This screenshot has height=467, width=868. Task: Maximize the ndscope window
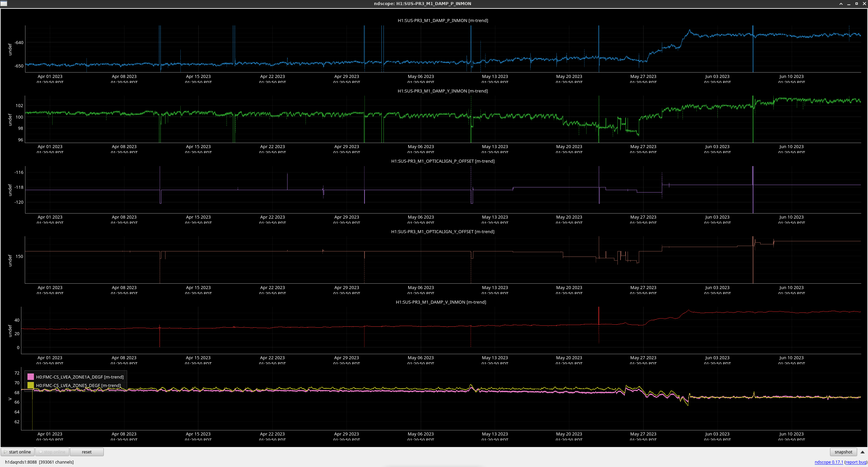point(856,4)
